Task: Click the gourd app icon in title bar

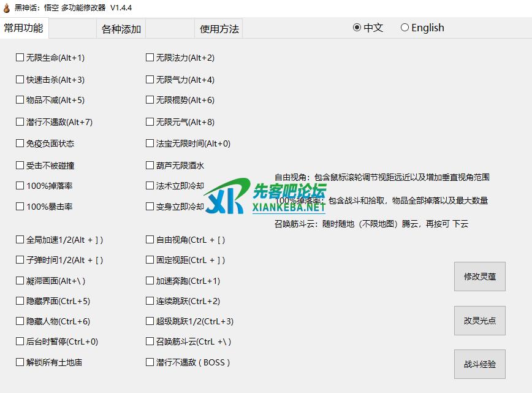Action: click(x=6, y=8)
